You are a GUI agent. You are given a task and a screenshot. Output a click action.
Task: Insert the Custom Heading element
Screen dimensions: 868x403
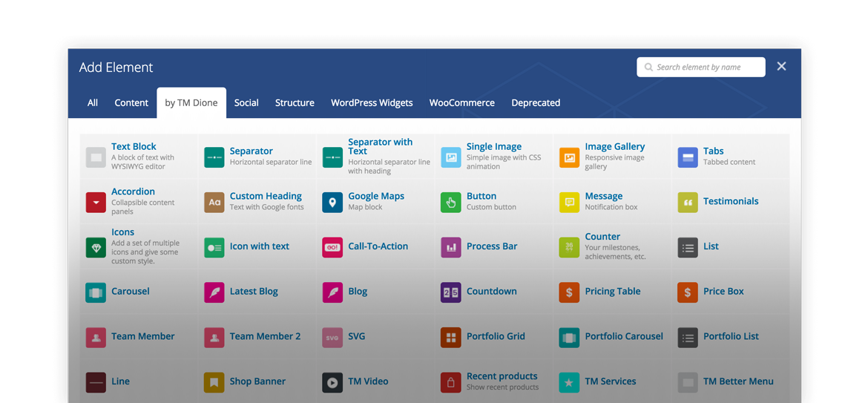[265, 196]
